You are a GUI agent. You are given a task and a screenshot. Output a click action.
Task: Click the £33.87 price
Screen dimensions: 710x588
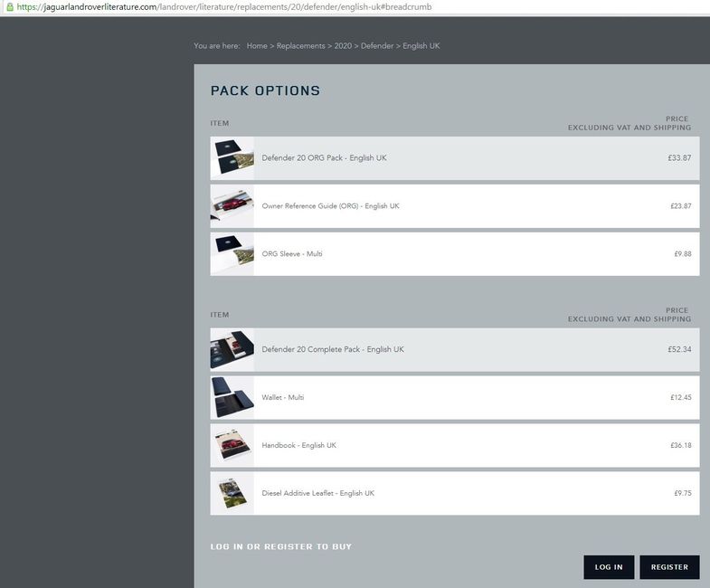[679, 158]
